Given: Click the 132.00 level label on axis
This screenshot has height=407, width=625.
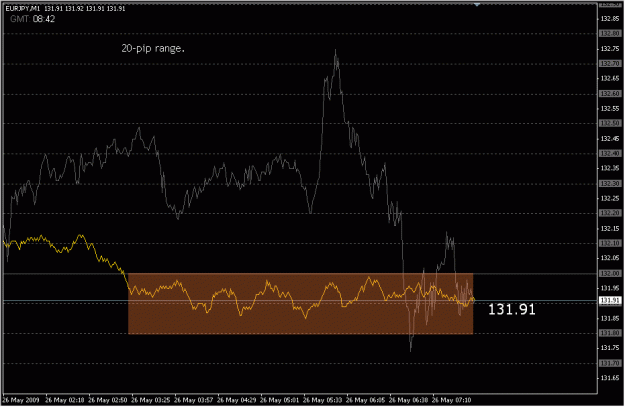Looking at the screenshot, I should pyautogui.click(x=610, y=273).
